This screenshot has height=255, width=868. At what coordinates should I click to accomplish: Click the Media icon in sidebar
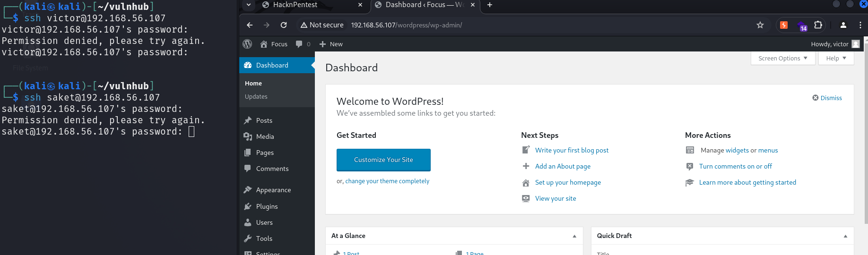tap(248, 136)
